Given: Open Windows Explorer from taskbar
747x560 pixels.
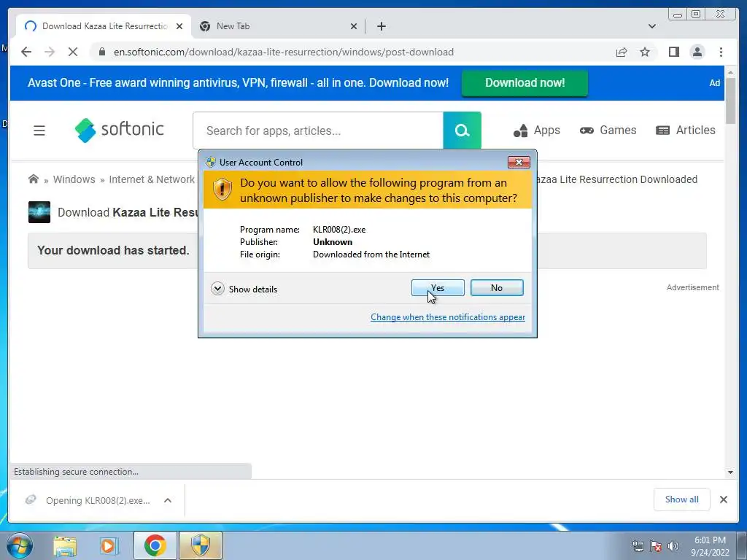Looking at the screenshot, I should coord(65,545).
